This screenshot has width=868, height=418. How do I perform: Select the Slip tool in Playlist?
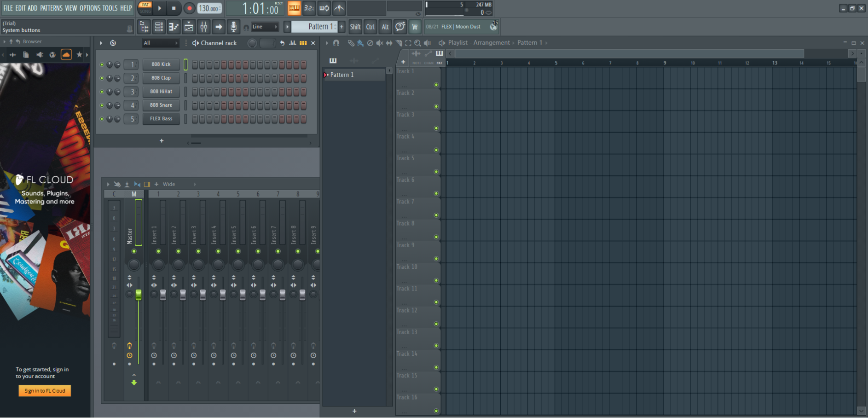point(389,43)
